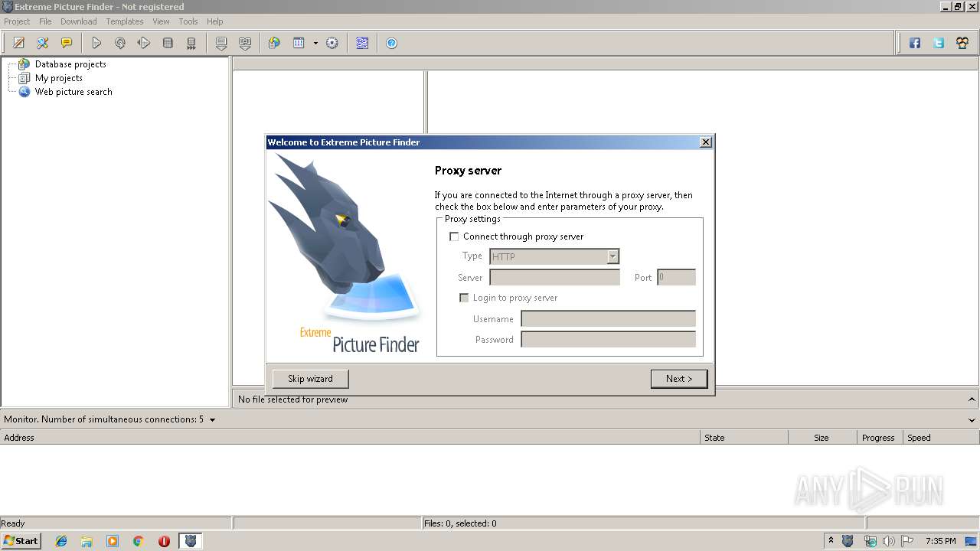Screen dimensions: 980x551
Task: Start download with the play icon
Action: tap(96, 44)
